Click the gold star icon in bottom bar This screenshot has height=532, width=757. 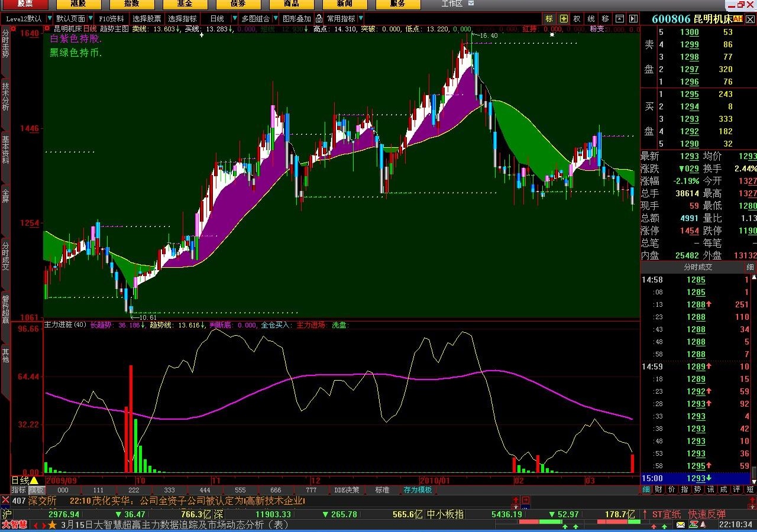[53, 525]
